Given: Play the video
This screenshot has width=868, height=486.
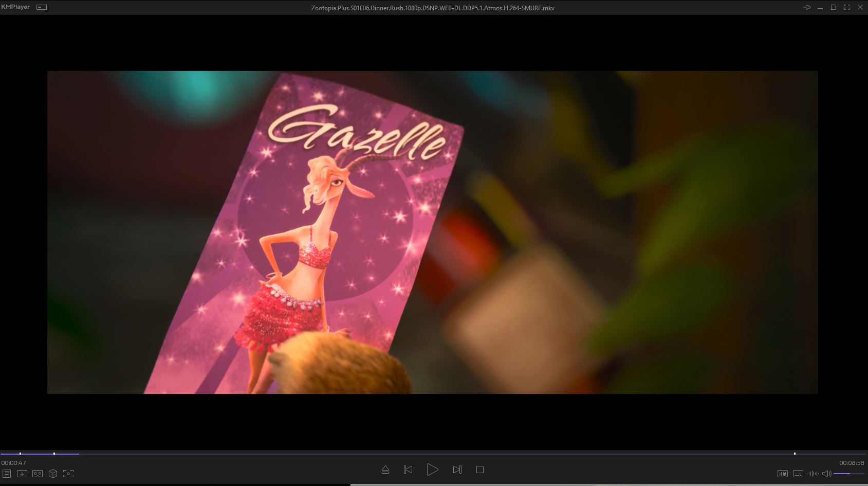Looking at the screenshot, I should pos(432,470).
